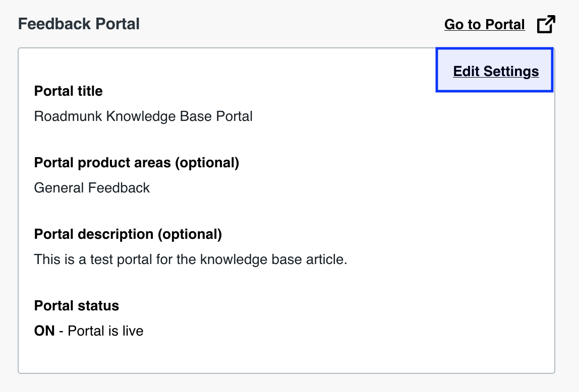Click the Portal status label
The image size is (579, 392).
pos(77,305)
